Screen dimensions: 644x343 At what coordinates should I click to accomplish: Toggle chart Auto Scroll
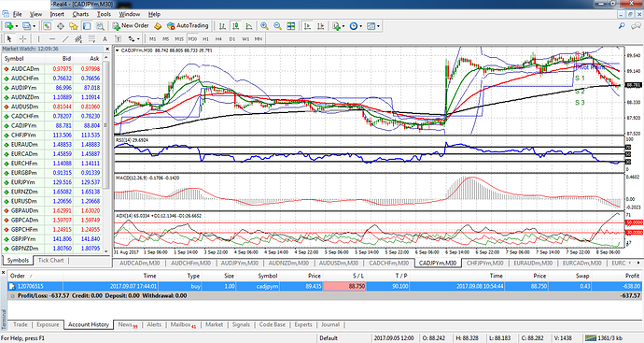pyautogui.click(x=307, y=26)
